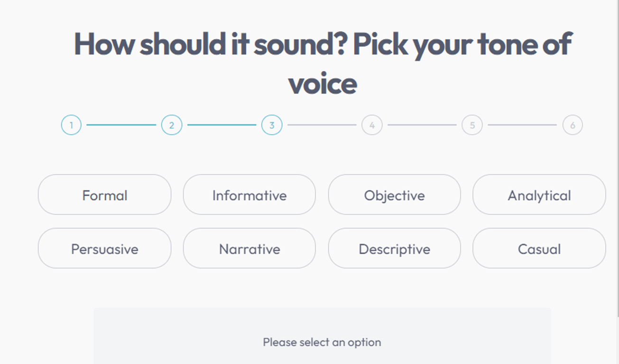
Task: Choose the Casual tone of voice
Action: point(539,248)
